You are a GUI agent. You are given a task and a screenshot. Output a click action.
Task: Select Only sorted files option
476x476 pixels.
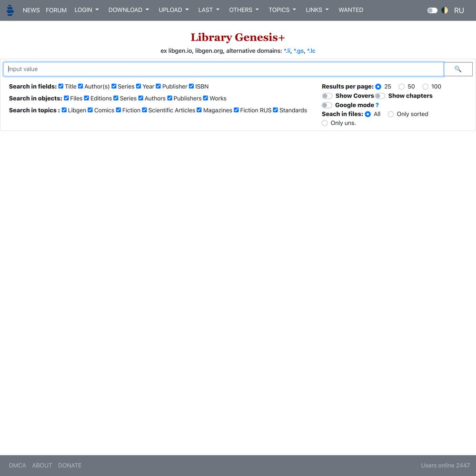(x=391, y=114)
